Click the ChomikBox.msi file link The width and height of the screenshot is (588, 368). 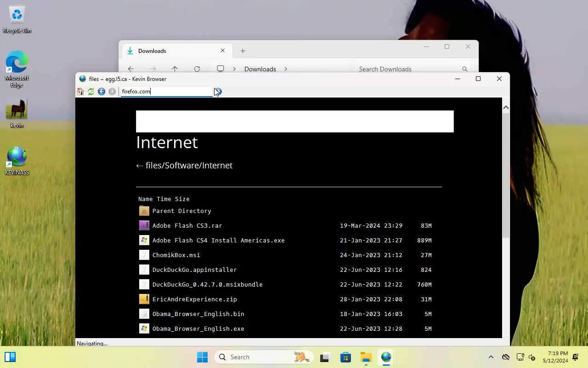click(176, 255)
